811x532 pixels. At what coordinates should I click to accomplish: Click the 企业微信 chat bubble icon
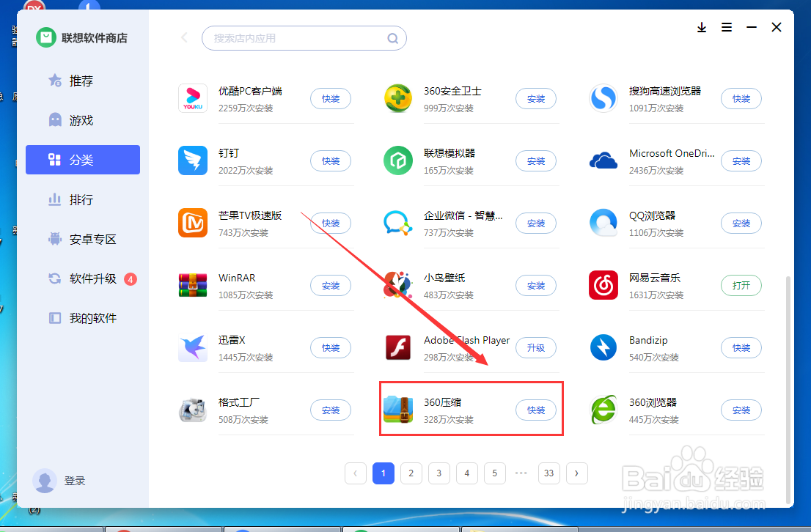click(x=397, y=223)
